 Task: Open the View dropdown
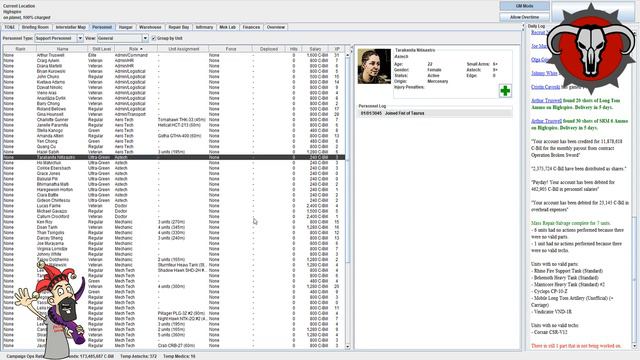tap(145, 38)
